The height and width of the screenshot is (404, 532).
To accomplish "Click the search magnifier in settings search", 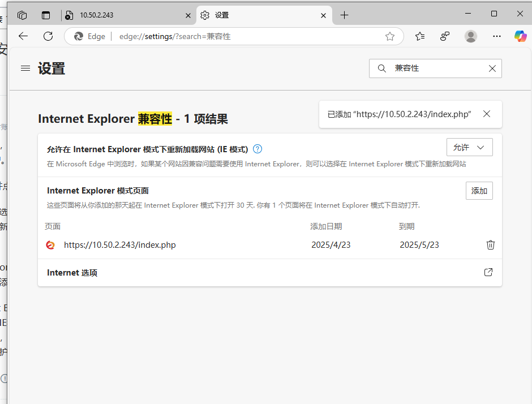I will 381,68.
